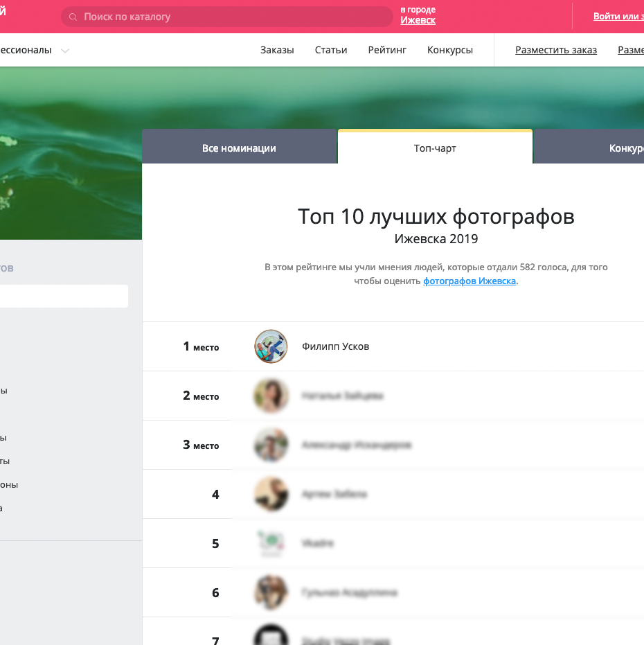Follow the "фотографов Ижевска" hyperlink
Viewport: 644px width, 645px height.
[x=469, y=281]
